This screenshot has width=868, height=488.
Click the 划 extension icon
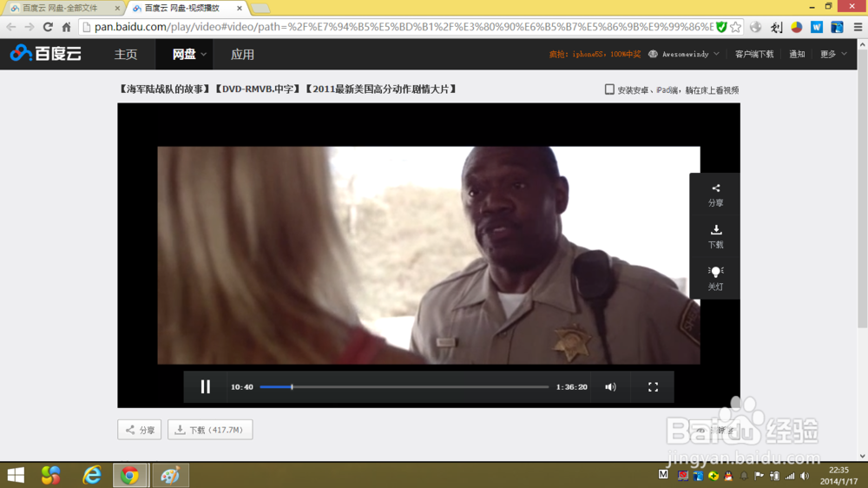pyautogui.click(x=776, y=27)
